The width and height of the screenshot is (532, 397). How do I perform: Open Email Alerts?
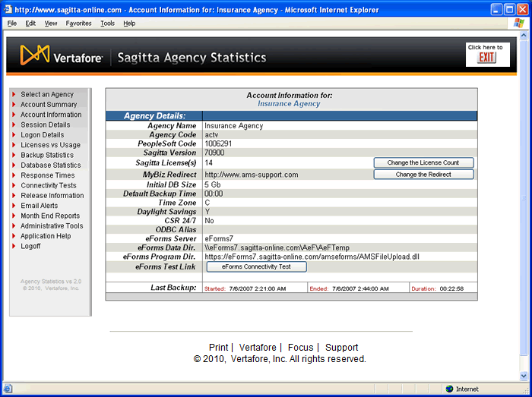click(x=40, y=206)
